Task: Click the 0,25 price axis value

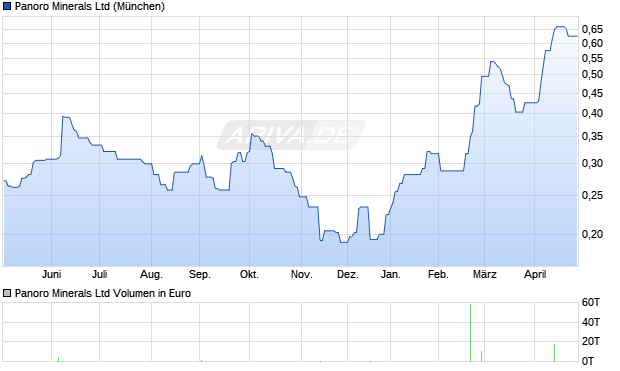Action: click(x=592, y=195)
